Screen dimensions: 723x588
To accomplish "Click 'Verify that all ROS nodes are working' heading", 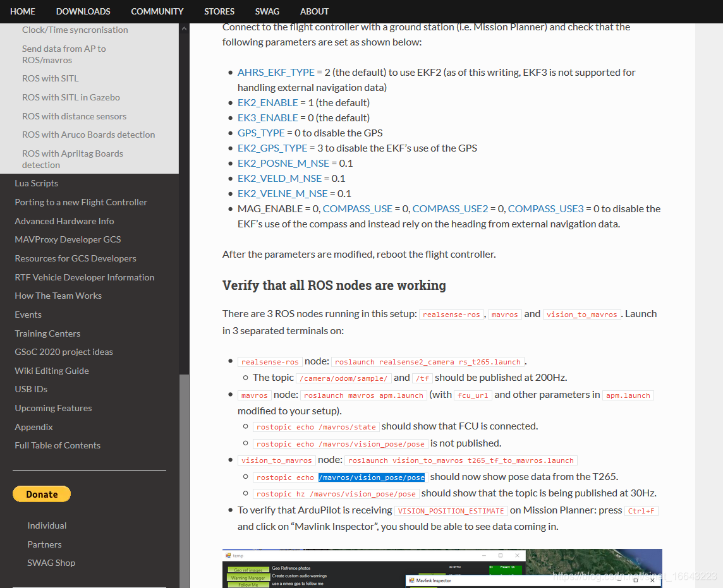I will point(334,285).
